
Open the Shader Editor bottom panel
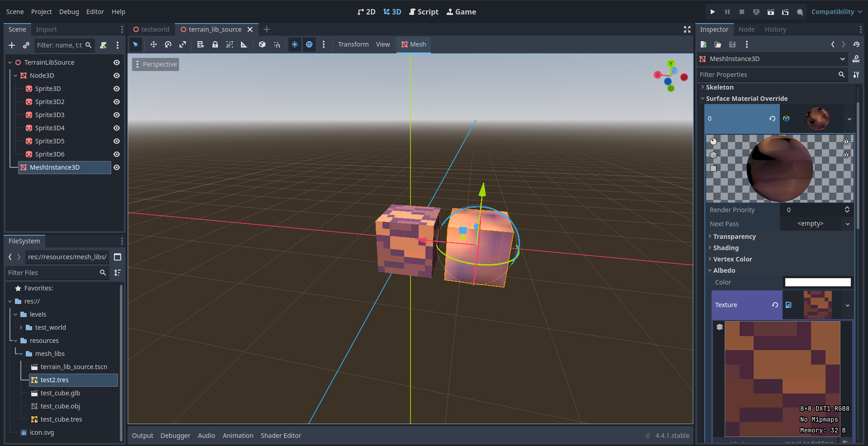point(281,436)
